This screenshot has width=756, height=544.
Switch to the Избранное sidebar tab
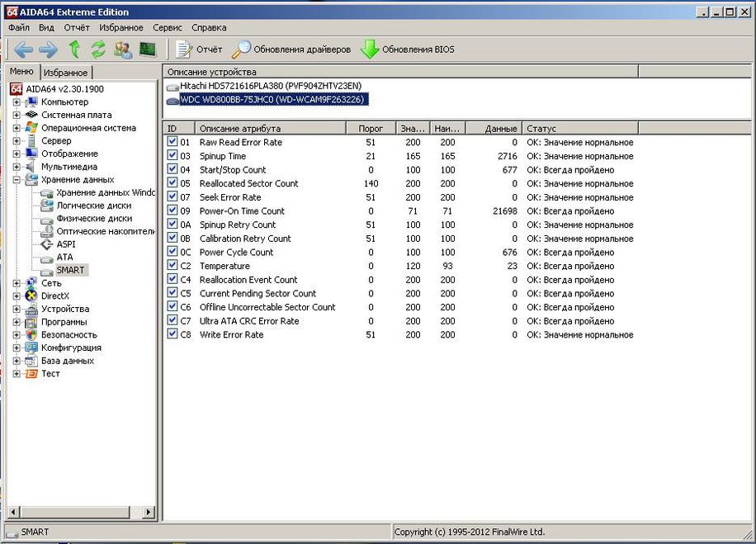[65, 73]
